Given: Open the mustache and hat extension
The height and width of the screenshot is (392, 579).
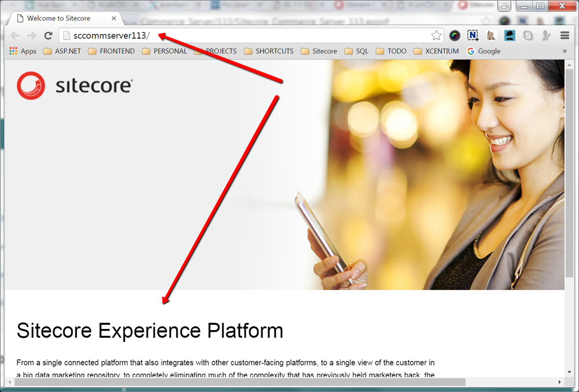Looking at the screenshot, I should [x=510, y=36].
